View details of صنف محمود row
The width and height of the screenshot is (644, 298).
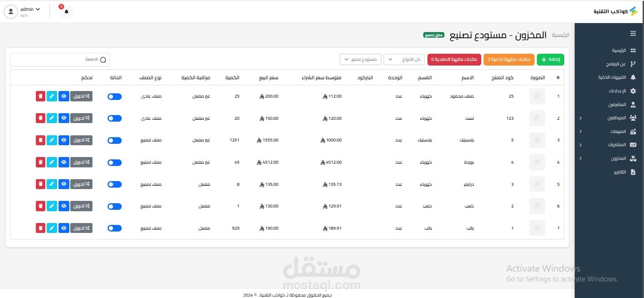[x=64, y=96]
